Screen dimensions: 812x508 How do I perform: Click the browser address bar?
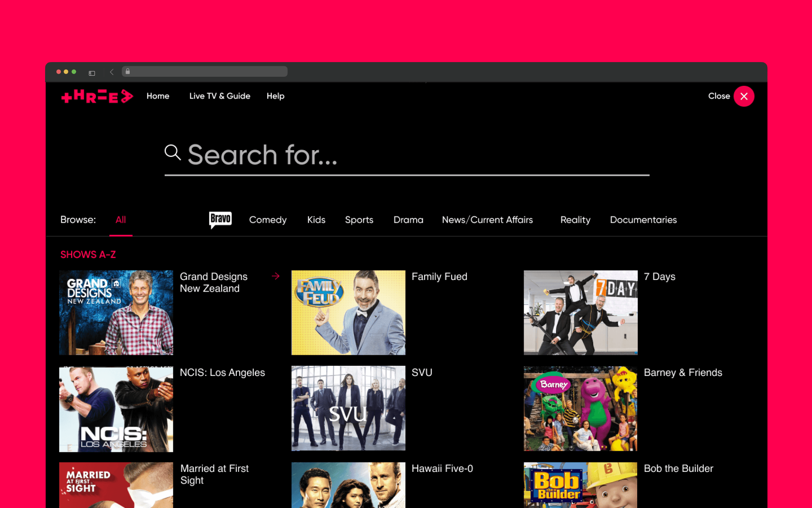pos(205,71)
